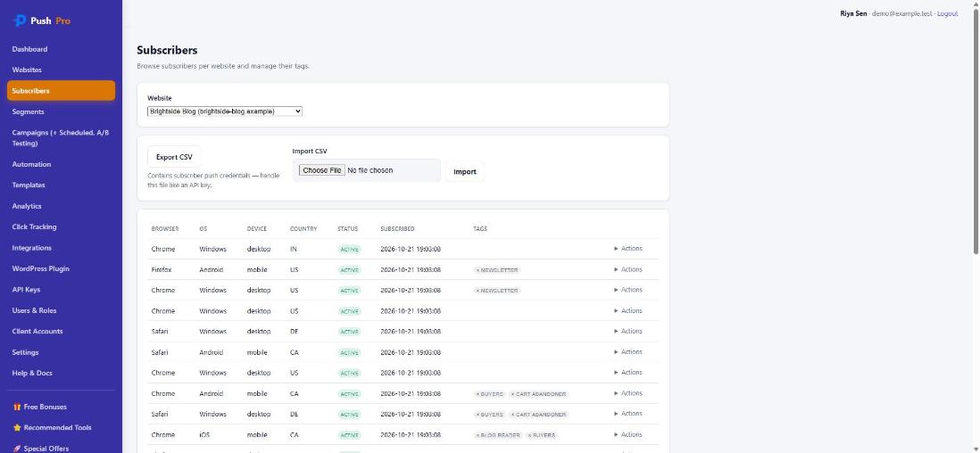Viewport: 980px width, 453px height.
Task: Open Campaigns (+ Scheduled, A/B Testing)
Action: (62, 138)
